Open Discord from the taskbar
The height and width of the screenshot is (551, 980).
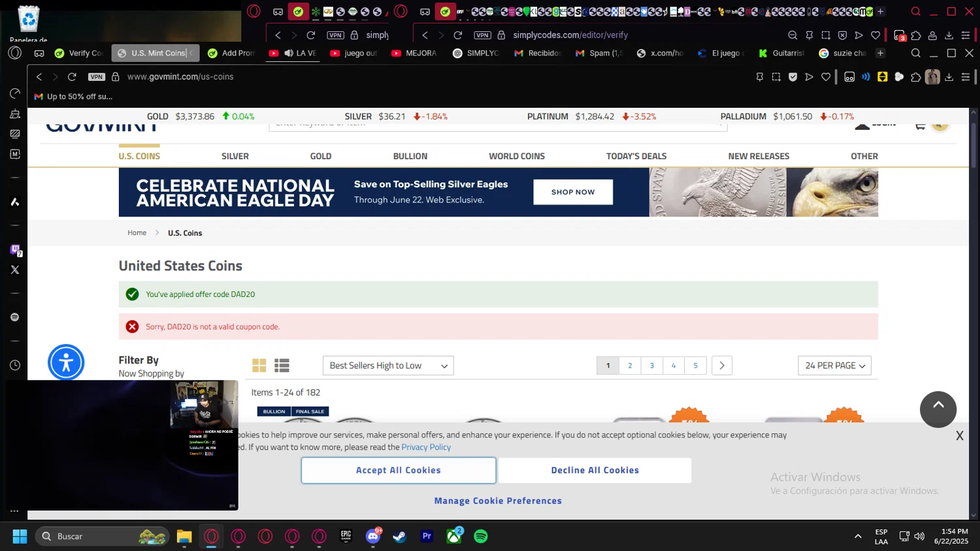pyautogui.click(x=373, y=537)
